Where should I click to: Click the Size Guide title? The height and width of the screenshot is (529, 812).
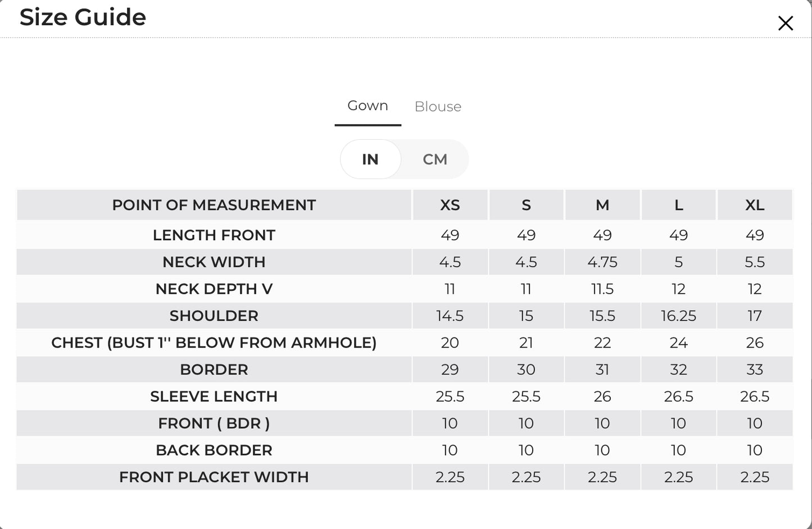83,17
